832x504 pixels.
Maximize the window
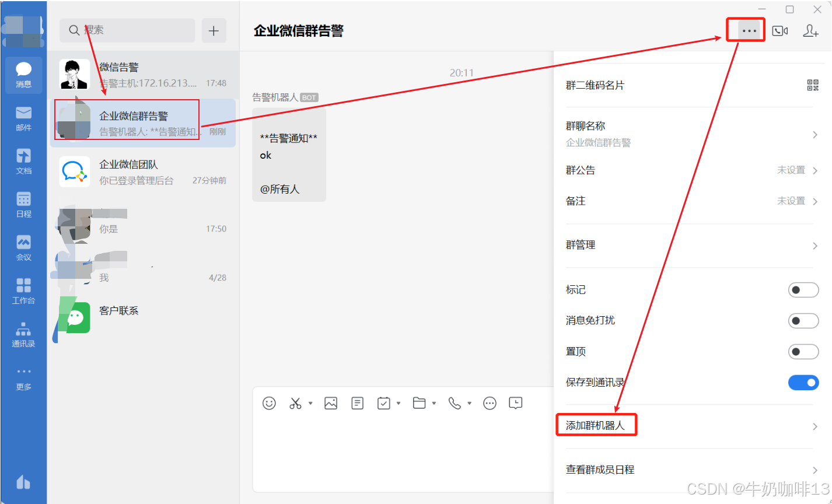pyautogui.click(x=789, y=9)
